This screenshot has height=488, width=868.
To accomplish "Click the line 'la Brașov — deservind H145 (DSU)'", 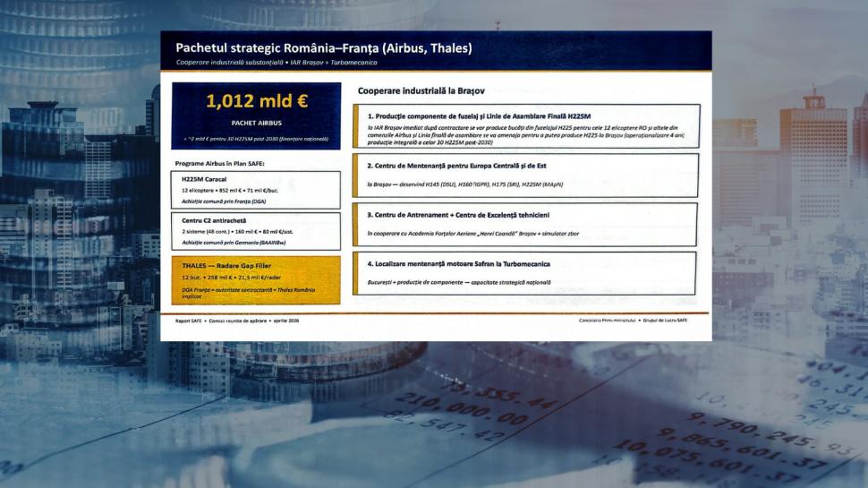I will (x=465, y=184).
